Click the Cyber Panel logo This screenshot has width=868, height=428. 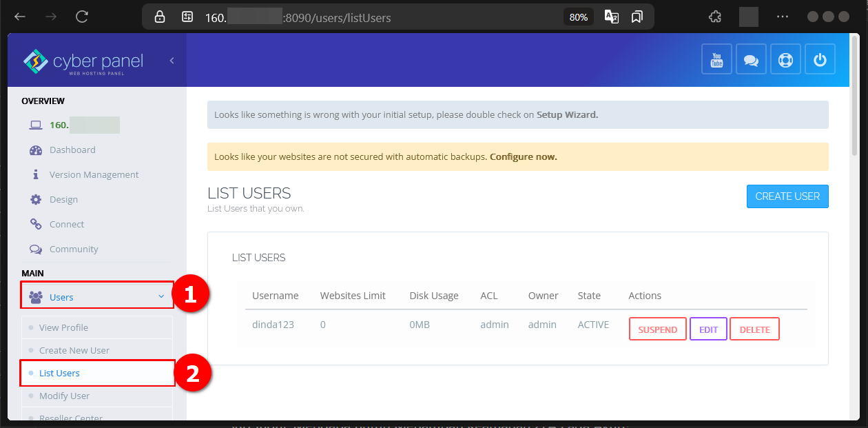(83, 62)
